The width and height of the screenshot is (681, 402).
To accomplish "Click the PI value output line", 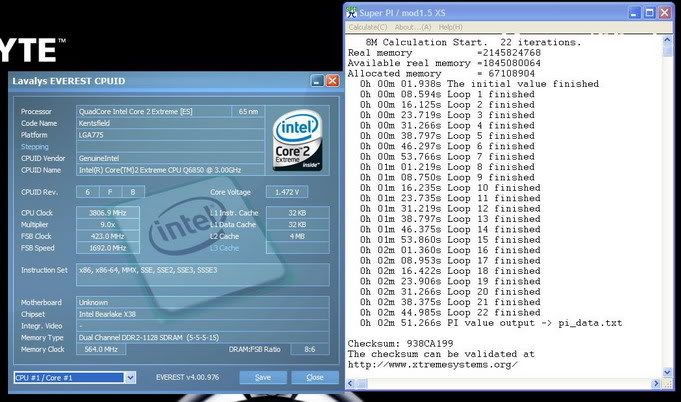I will (491, 323).
